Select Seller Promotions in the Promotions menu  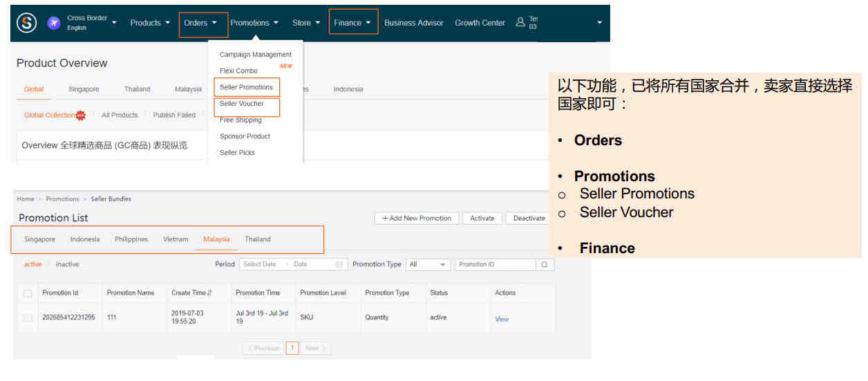(x=246, y=87)
